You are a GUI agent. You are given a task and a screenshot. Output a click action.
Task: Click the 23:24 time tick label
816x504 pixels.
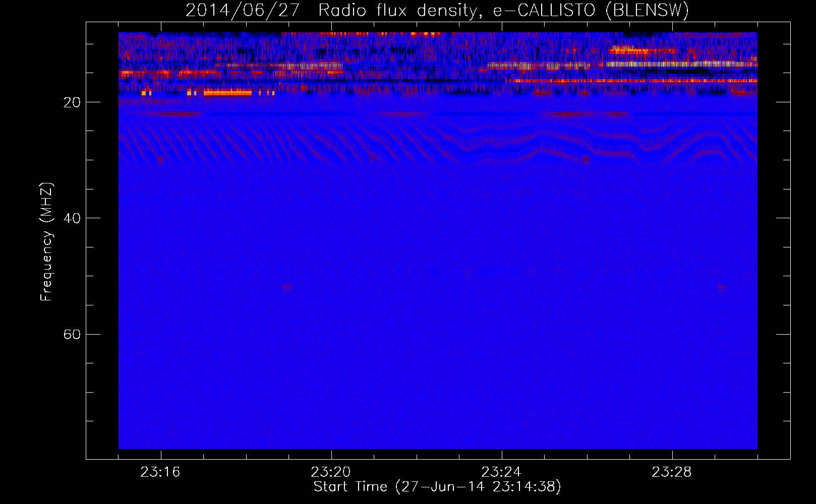coord(501,472)
